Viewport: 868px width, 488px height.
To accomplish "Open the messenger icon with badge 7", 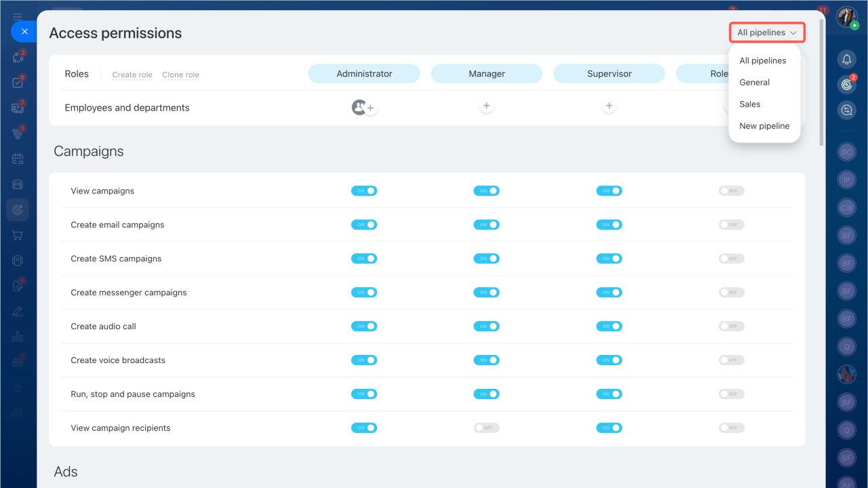I will pos(18,108).
